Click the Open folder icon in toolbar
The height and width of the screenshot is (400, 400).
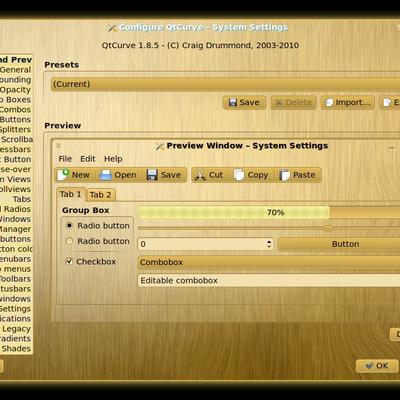(106, 175)
